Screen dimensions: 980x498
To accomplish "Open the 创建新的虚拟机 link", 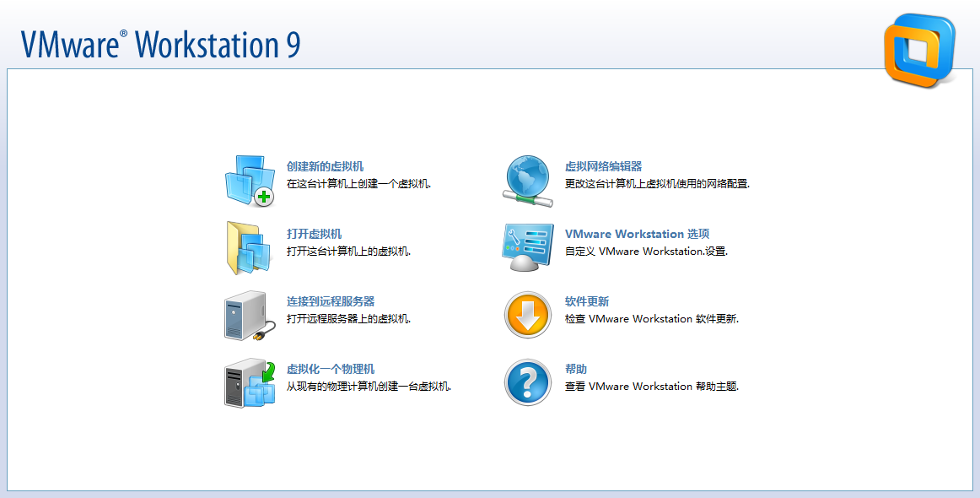I will pyautogui.click(x=325, y=166).
